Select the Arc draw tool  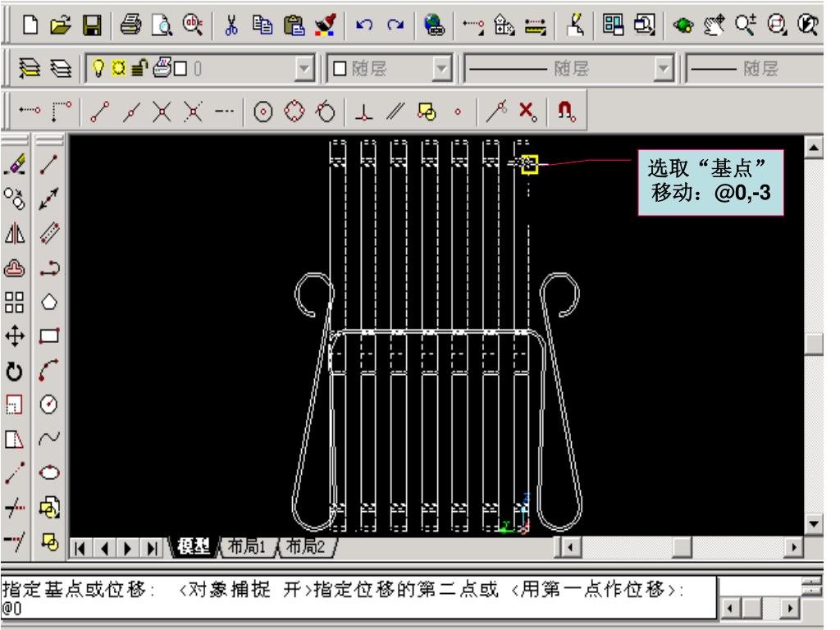coord(48,371)
